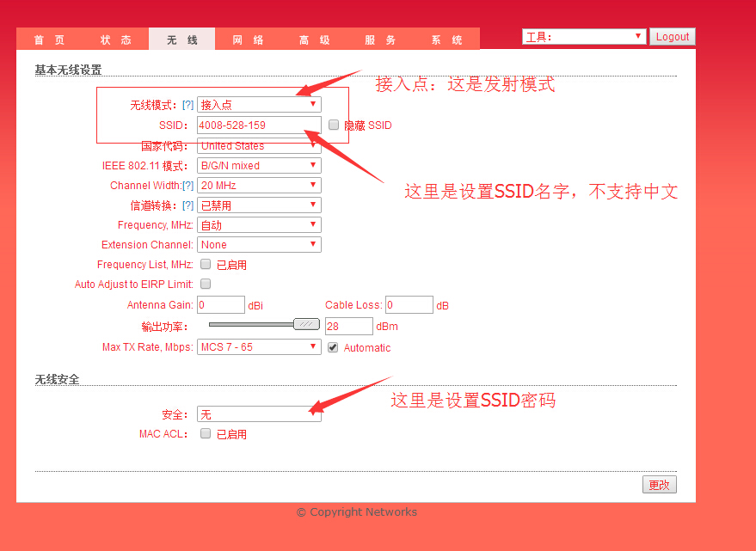Open the Frequency MHz dropdown showing 自动
The width and height of the screenshot is (756, 551).
(x=259, y=225)
